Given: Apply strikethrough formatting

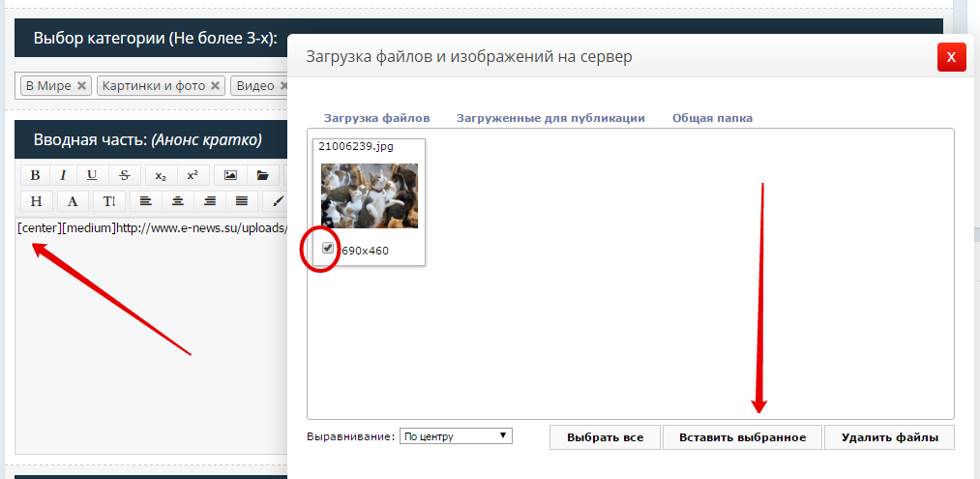Looking at the screenshot, I should [x=124, y=175].
